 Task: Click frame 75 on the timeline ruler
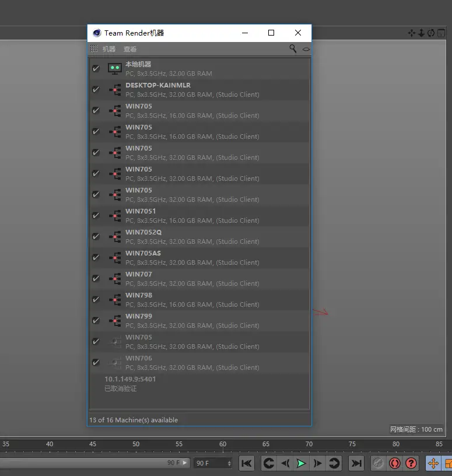352,444
